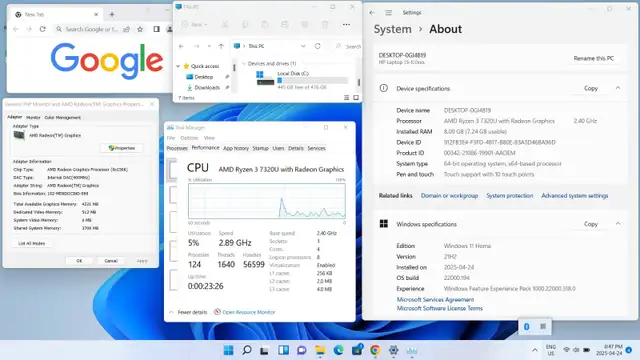The image size is (640, 360).
Task: Open the System protection link
Action: coord(509,196)
